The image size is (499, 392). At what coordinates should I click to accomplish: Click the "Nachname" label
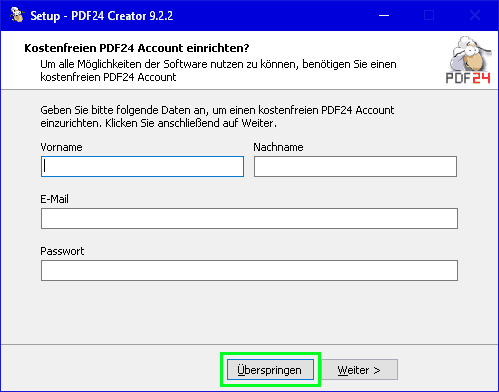pos(278,147)
